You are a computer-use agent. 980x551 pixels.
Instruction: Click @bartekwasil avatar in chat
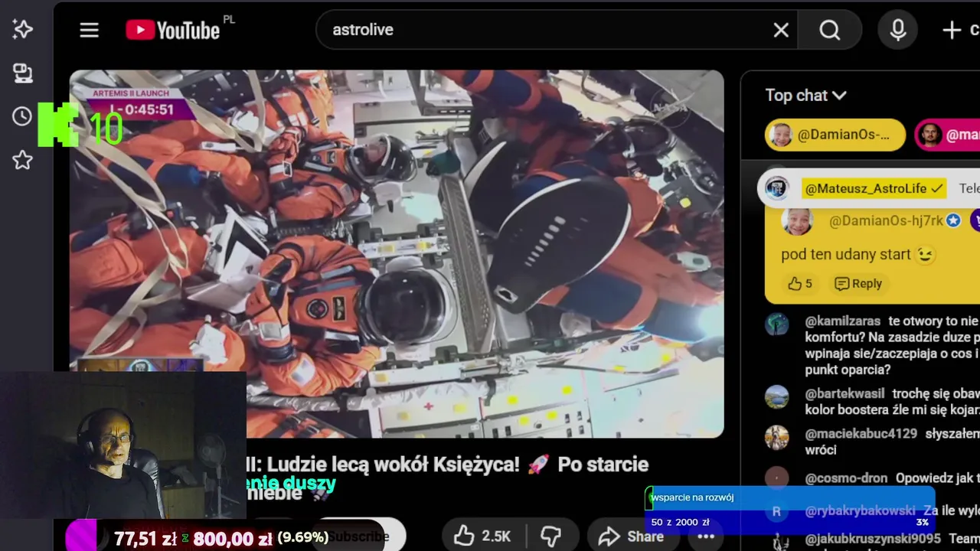777,396
